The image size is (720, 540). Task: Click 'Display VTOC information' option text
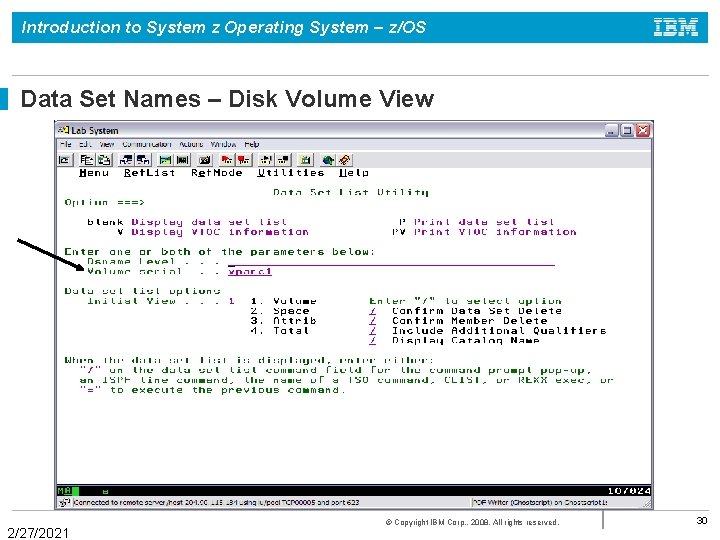(x=220, y=232)
